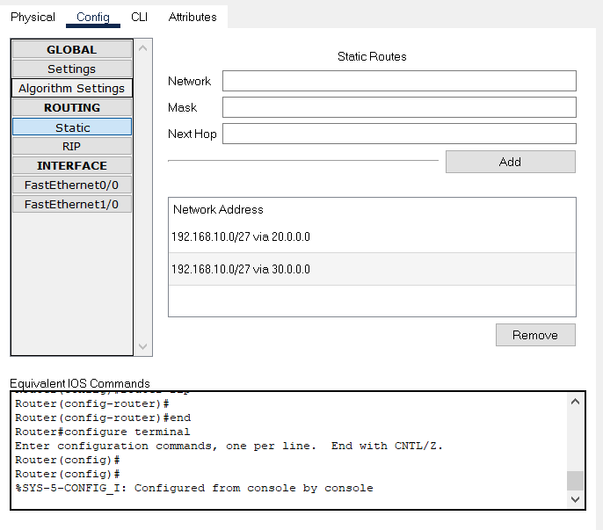Image resolution: width=603 pixels, height=530 pixels.
Task: Click 'Router(config-router)#end' line
Action: [x=103, y=418]
